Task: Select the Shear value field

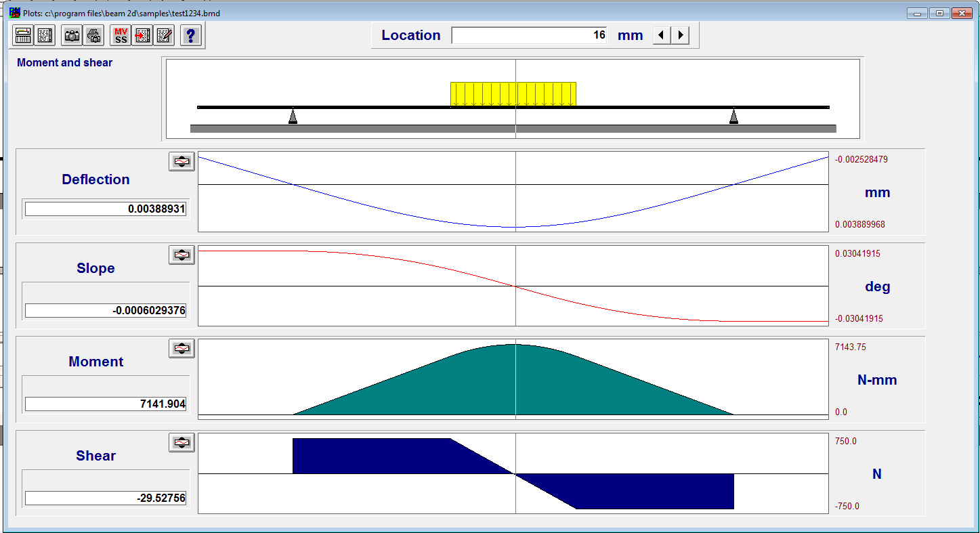Action: click(x=105, y=498)
